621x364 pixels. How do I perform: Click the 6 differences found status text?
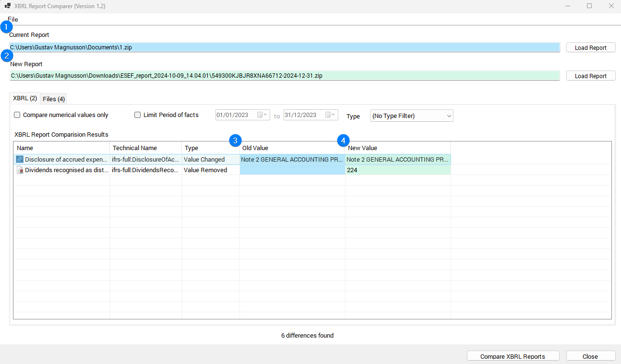pos(307,335)
